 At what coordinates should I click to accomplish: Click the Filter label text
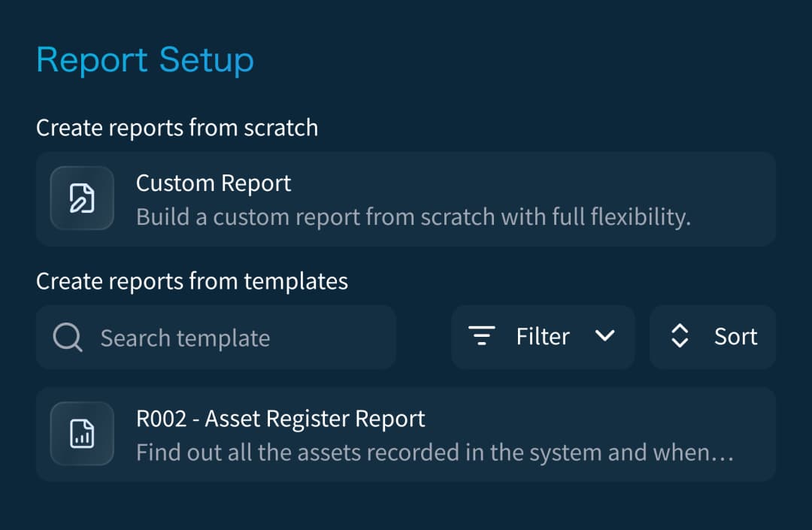click(x=543, y=336)
